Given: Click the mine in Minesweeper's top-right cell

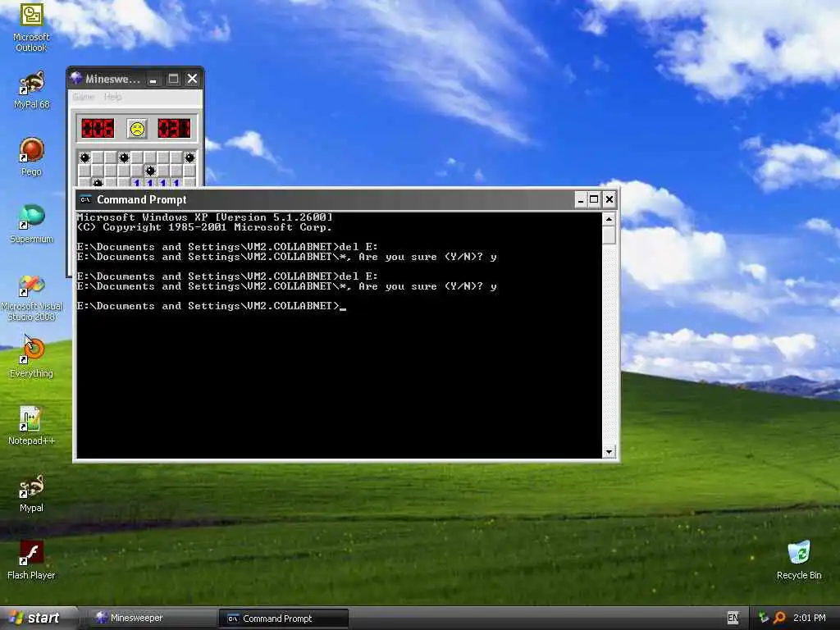Looking at the screenshot, I should (189, 157).
